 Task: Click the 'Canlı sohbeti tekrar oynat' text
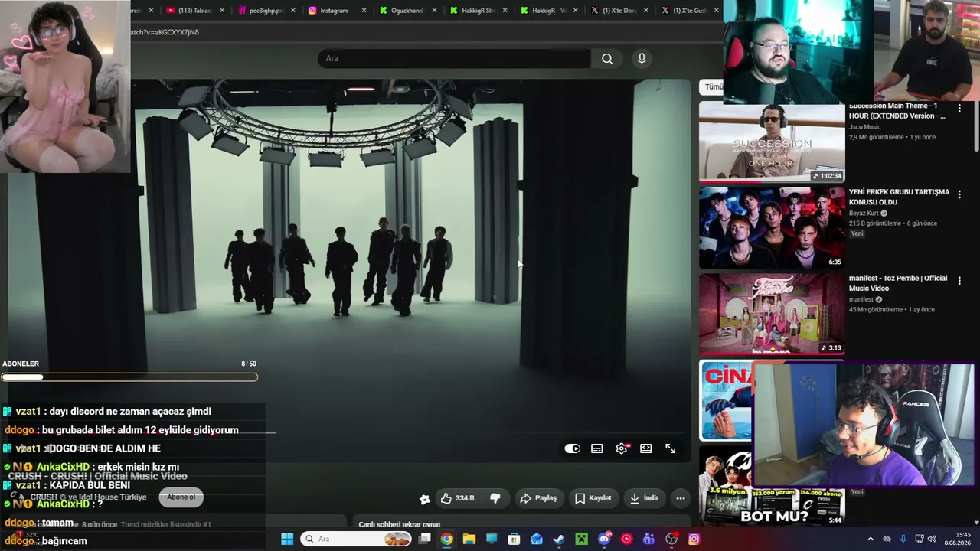coord(400,524)
